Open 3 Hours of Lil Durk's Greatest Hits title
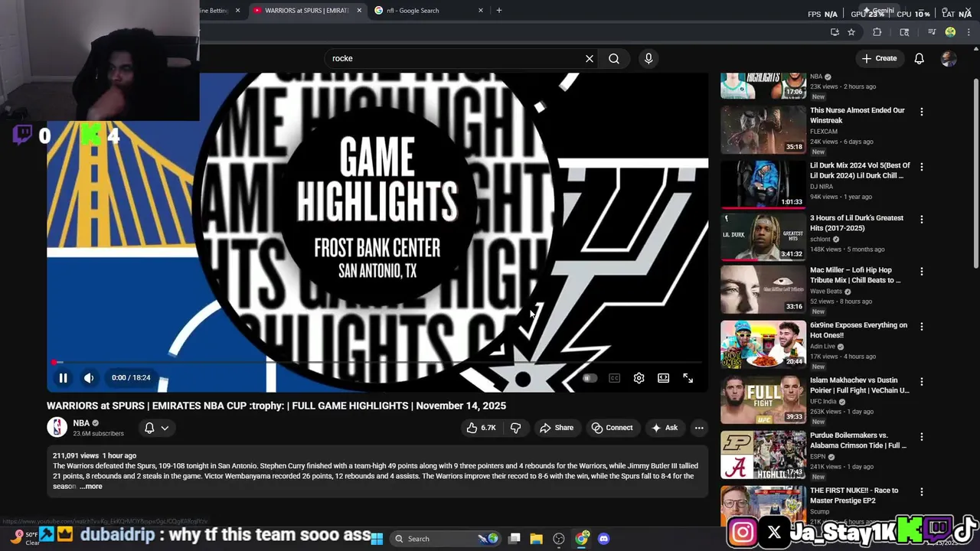The width and height of the screenshot is (980, 551). click(857, 223)
